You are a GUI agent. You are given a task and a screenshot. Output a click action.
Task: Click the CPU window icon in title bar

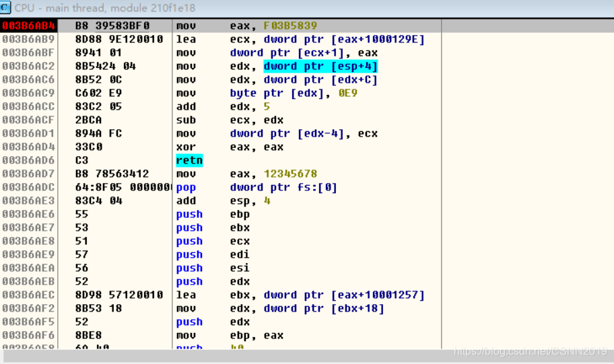point(5,7)
